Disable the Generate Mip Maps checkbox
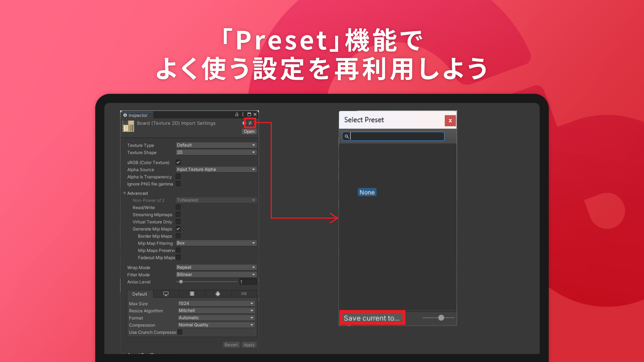644x362 pixels. pyautogui.click(x=178, y=229)
